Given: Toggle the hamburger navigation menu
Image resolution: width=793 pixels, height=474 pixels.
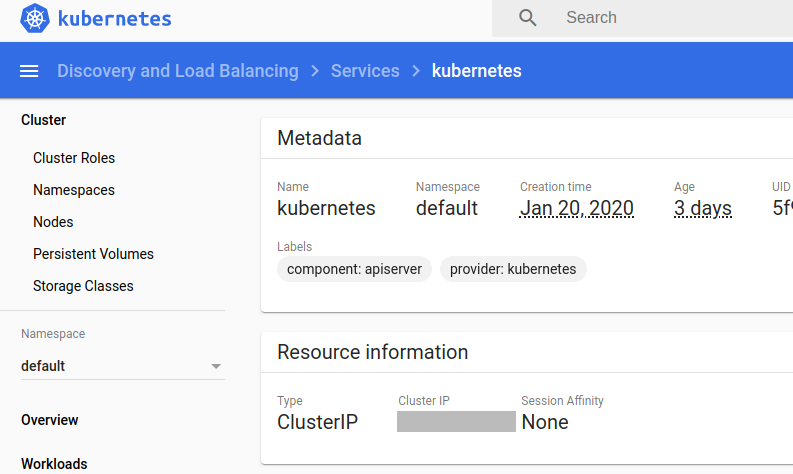Looking at the screenshot, I should click(x=30, y=71).
